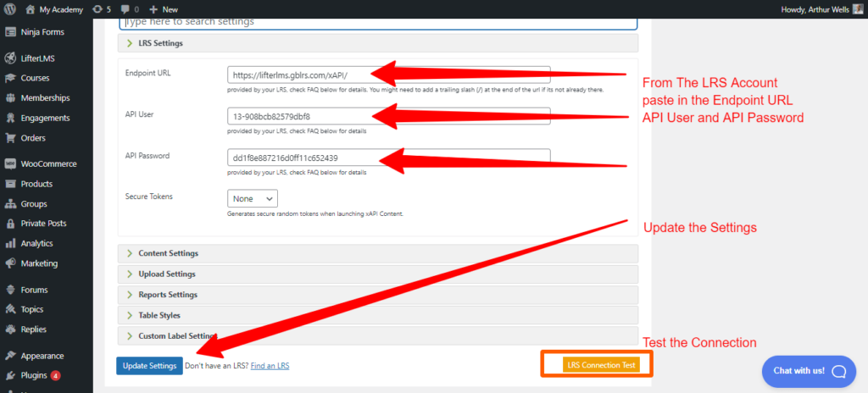Open the My Academy home icon
This screenshot has height=393, width=868.
31,9
